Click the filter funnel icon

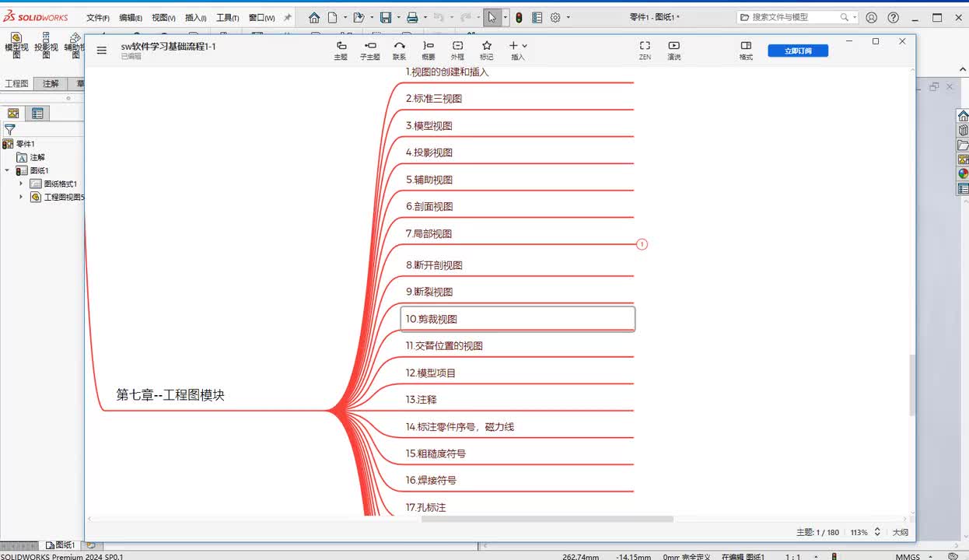click(x=10, y=130)
